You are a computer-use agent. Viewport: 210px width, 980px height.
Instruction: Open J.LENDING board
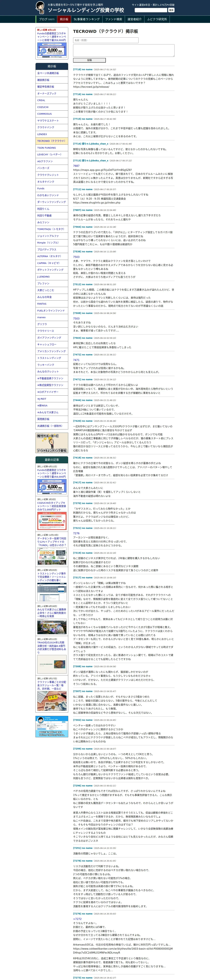(x=52, y=277)
